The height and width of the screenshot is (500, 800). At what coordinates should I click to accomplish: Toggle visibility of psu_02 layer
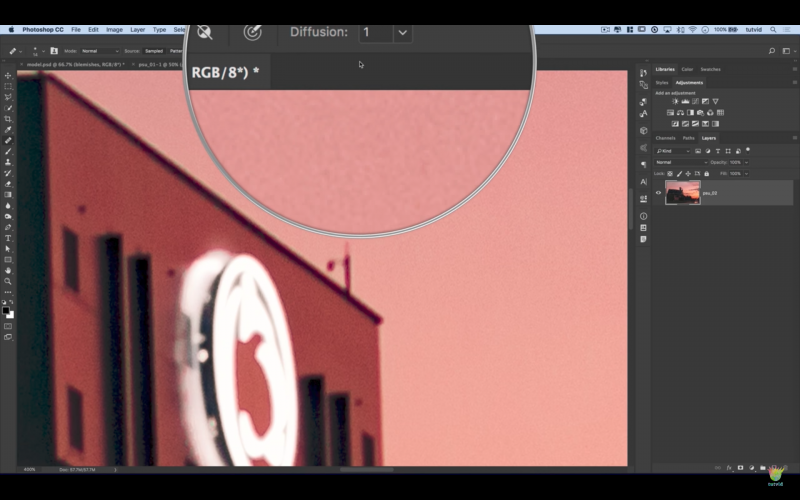click(x=658, y=193)
